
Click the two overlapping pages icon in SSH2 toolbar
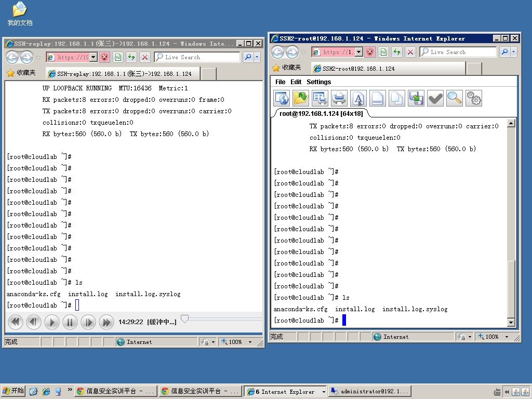coord(397,98)
